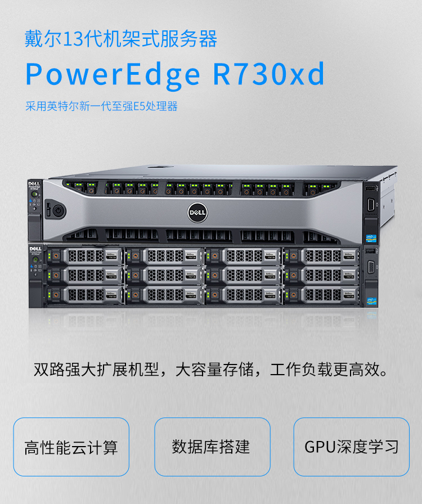The width and height of the screenshot is (422, 504).
Task: Click the Dell PowerEdge badge on top server
Action: [34, 186]
